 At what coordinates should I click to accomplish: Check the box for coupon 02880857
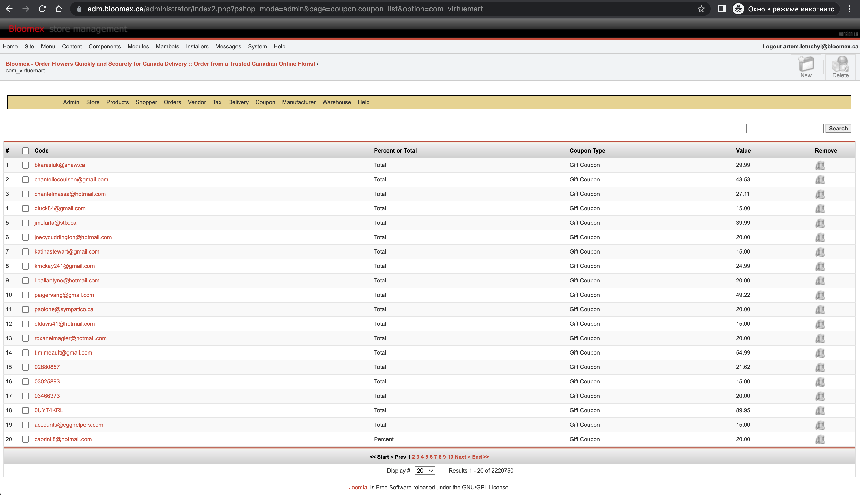point(26,367)
